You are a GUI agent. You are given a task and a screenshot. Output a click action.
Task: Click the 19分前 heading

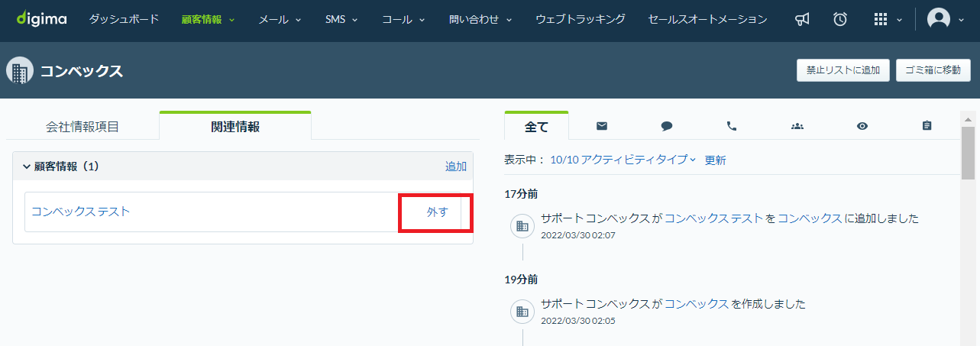[x=522, y=280]
